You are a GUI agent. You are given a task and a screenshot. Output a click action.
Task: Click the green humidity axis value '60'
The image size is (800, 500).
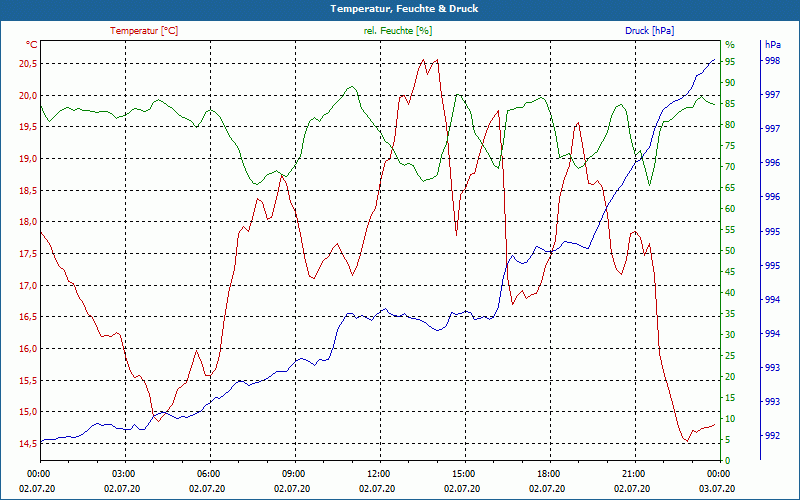730,209
